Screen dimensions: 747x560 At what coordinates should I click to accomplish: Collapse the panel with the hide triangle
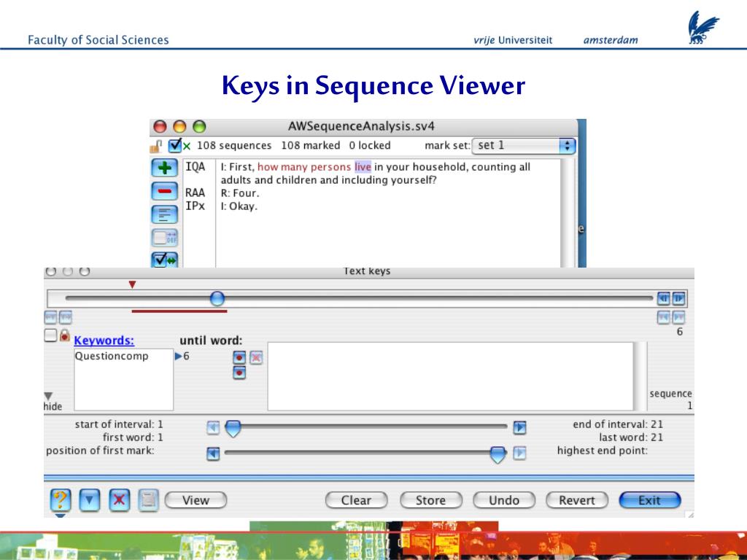[49, 396]
